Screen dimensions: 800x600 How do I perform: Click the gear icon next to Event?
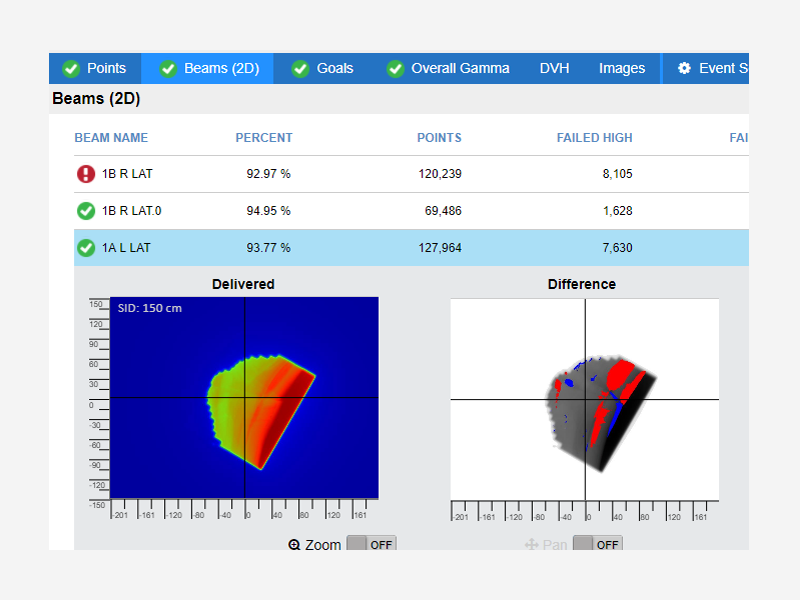(x=684, y=69)
